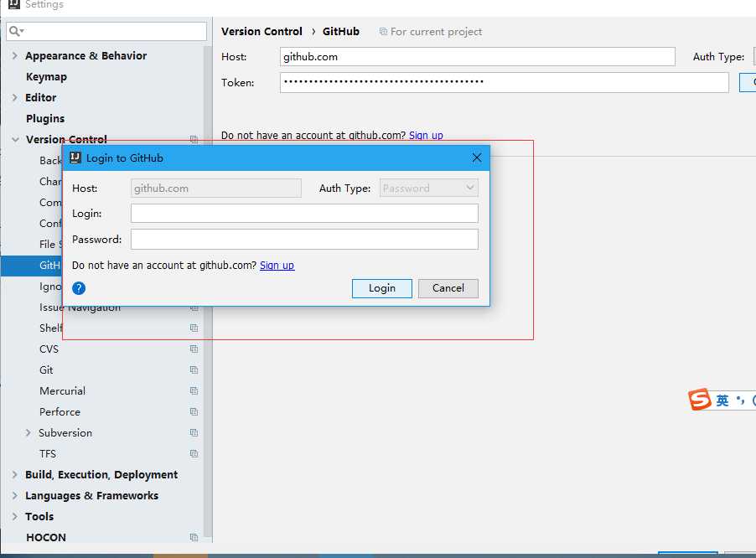
Task: Click the Cancel button in dialog
Action: (x=448, y=288)
